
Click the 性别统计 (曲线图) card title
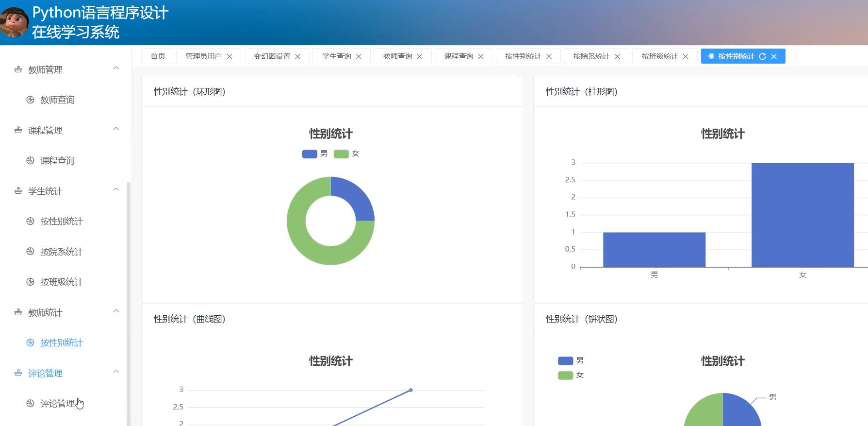coord(190,319)
